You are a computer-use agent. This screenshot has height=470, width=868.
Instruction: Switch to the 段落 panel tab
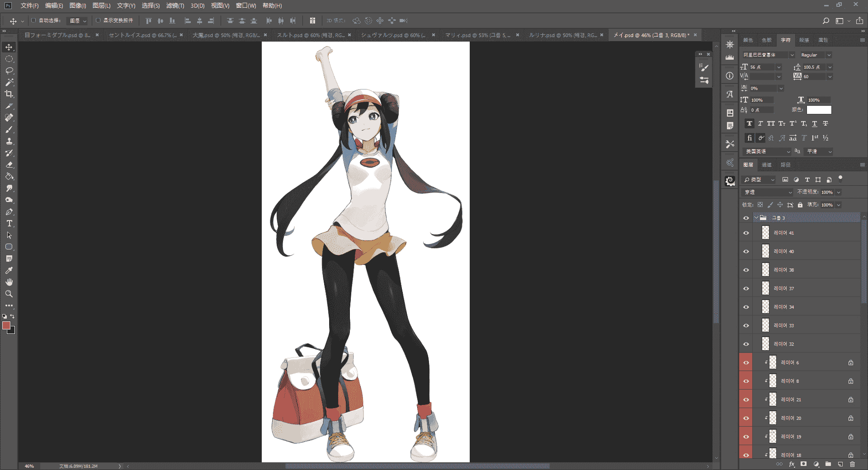804,40
